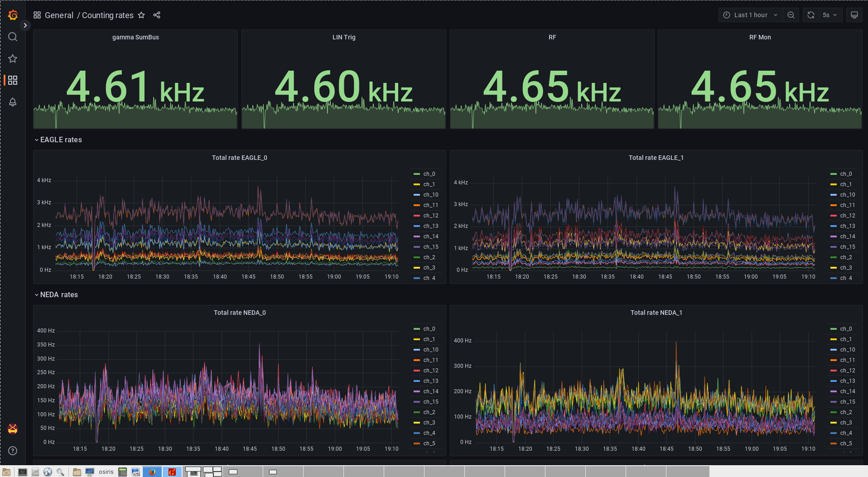
Task: Toggle ch_3 series in NEDA_0 legend
Action: [429, 422]
